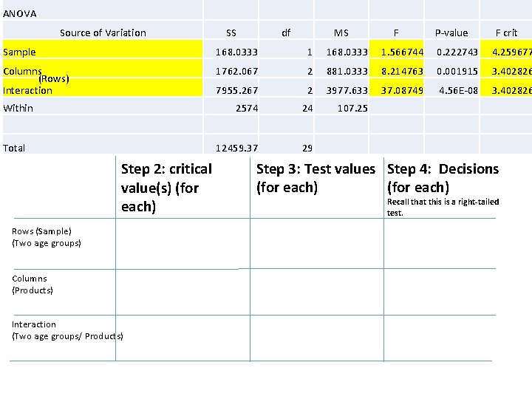Screen dimensions: 532x399
Task: Click the (Rows) annotation text
Action: 54,79
